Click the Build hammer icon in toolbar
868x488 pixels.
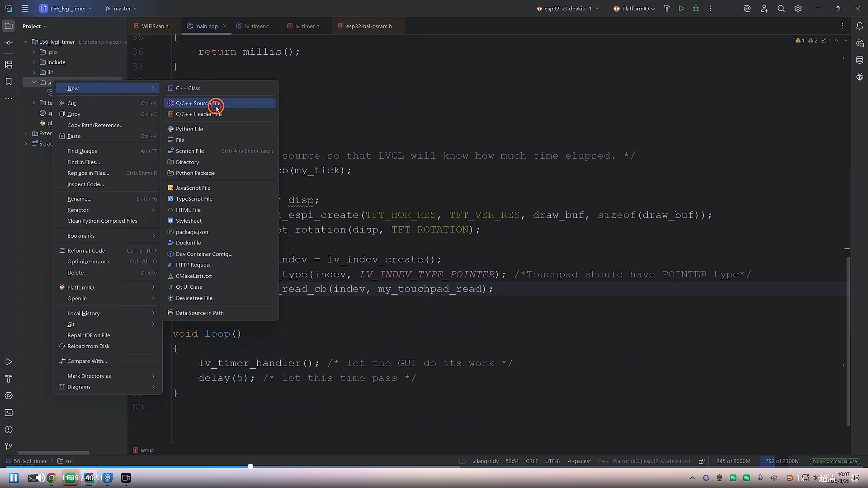667,9
